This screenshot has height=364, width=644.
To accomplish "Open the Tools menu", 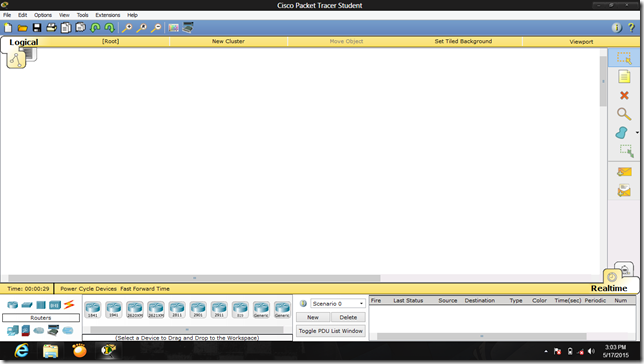I will click(x=83, y=15).
